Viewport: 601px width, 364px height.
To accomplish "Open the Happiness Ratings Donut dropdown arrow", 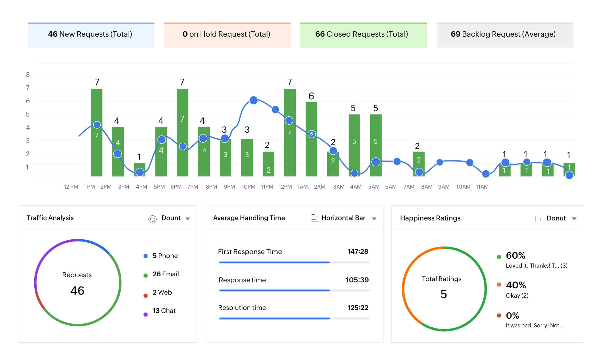I will 574,219.
